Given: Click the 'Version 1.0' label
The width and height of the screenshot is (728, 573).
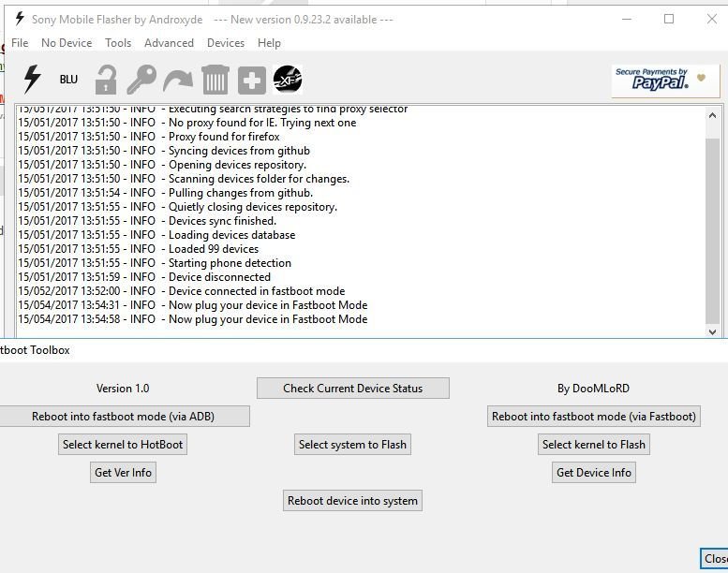Looking at the screenshot, I should tap(123, 389).
